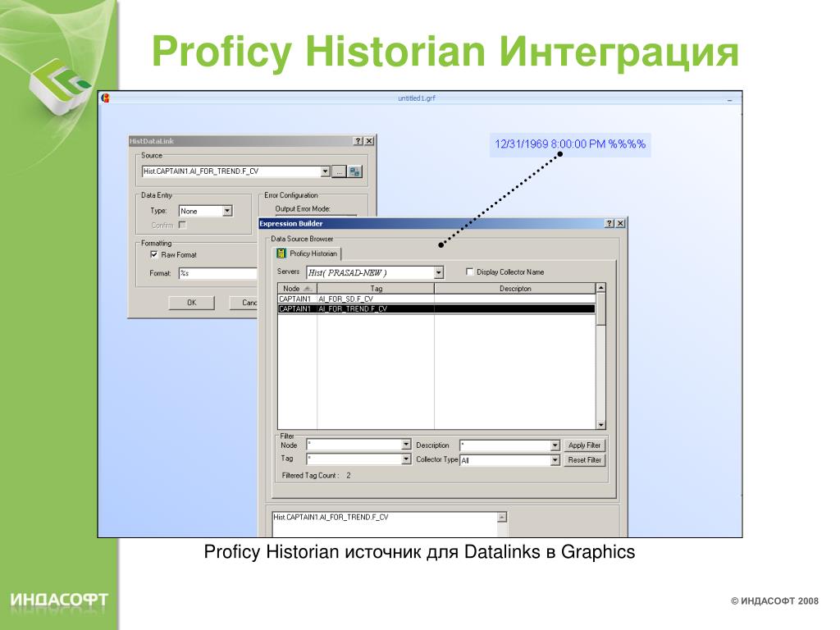Select the AI_FOR_TREND.F_CV tag row
This screenshot has height=630, width=840.
(436, 308)
